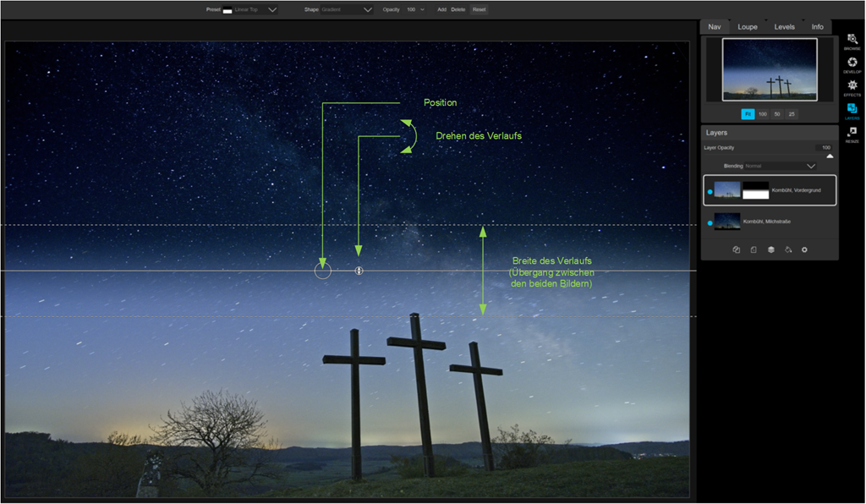Click the new layer page icon
Screen dimensions: 866x504
tap(753, 249)
